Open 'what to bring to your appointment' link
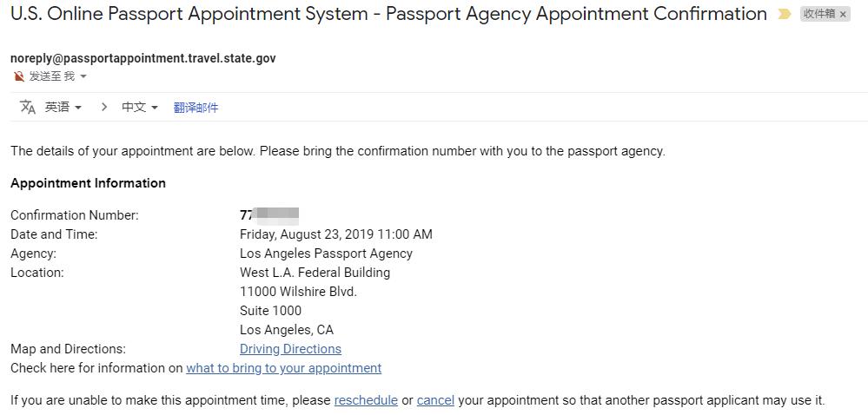The width and height of the screenshot is (868, 415). pyautogui.click(x=283, y=368)
